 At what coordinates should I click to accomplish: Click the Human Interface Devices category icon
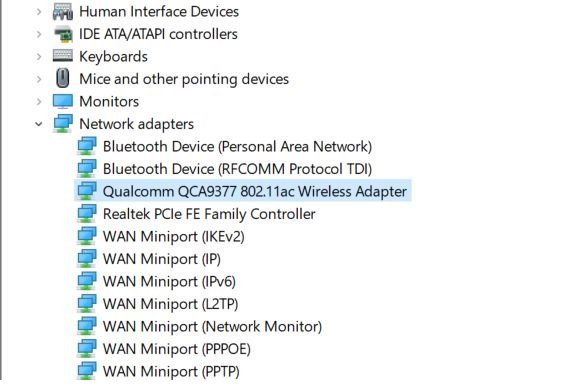click(x=63, y=11)
